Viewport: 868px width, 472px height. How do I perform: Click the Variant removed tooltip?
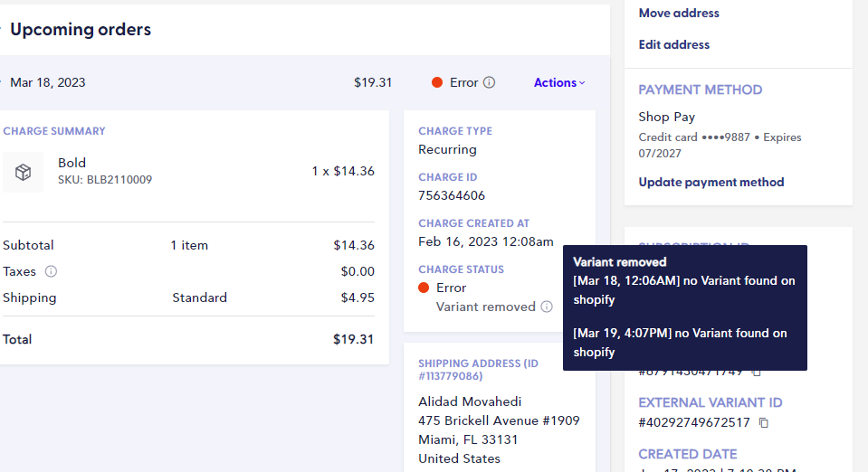click(685, 307)
